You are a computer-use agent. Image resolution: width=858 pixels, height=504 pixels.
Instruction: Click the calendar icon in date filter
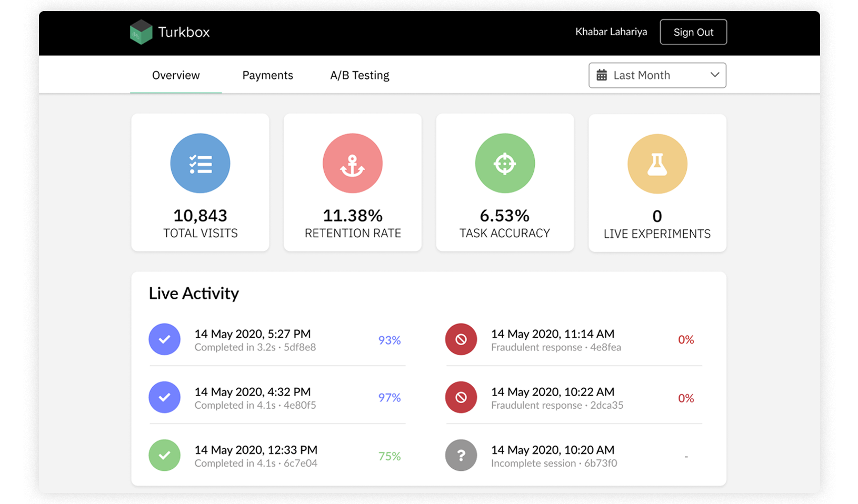tap(602, 75)
